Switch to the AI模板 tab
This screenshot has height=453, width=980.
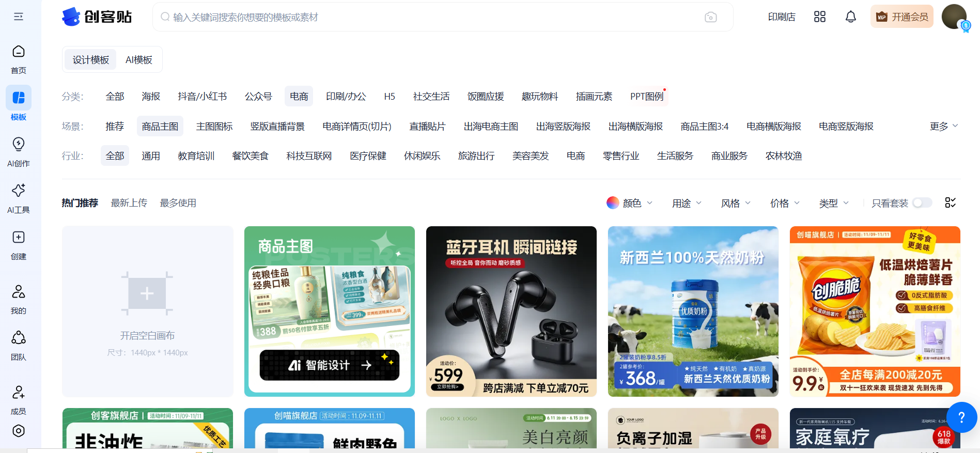click(x=139, y=60)
